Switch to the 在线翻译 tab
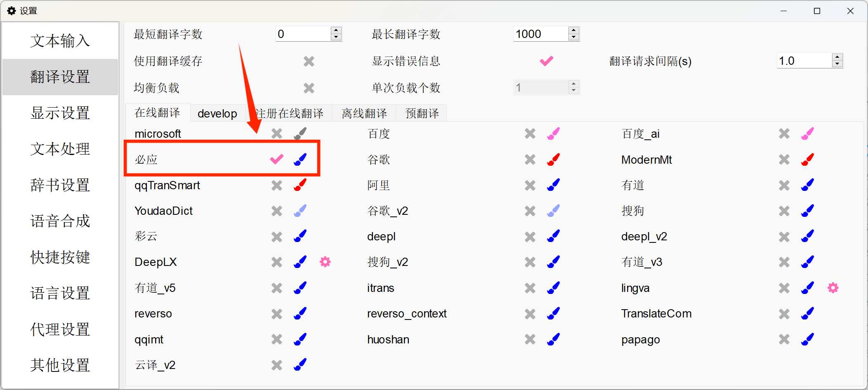This screenshot has height=390, width=868. coord(158,113)
